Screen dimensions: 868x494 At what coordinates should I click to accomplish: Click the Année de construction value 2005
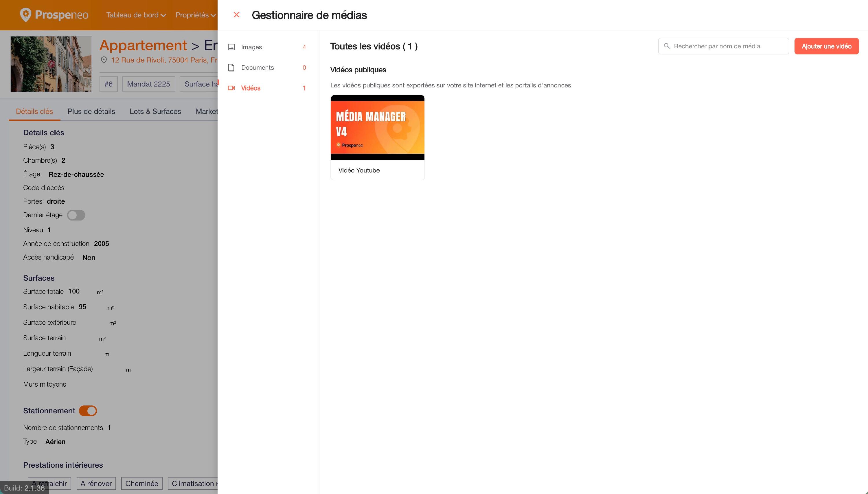pyautogui.click(x=102, y=244)
